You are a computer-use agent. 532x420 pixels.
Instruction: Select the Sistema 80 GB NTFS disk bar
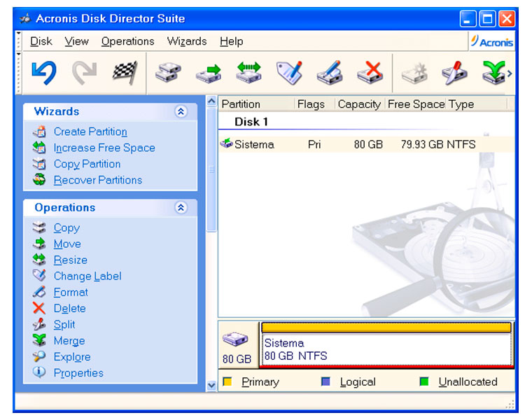(x=386, y=344)
